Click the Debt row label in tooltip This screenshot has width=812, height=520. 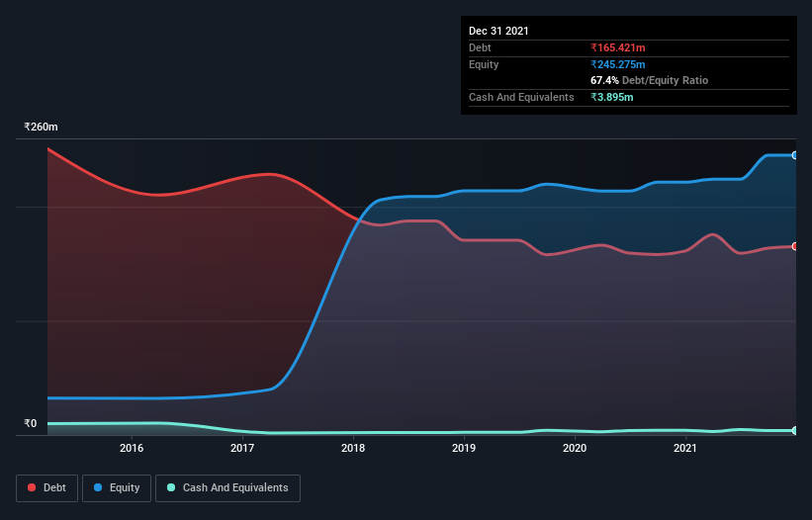[480, 47]
